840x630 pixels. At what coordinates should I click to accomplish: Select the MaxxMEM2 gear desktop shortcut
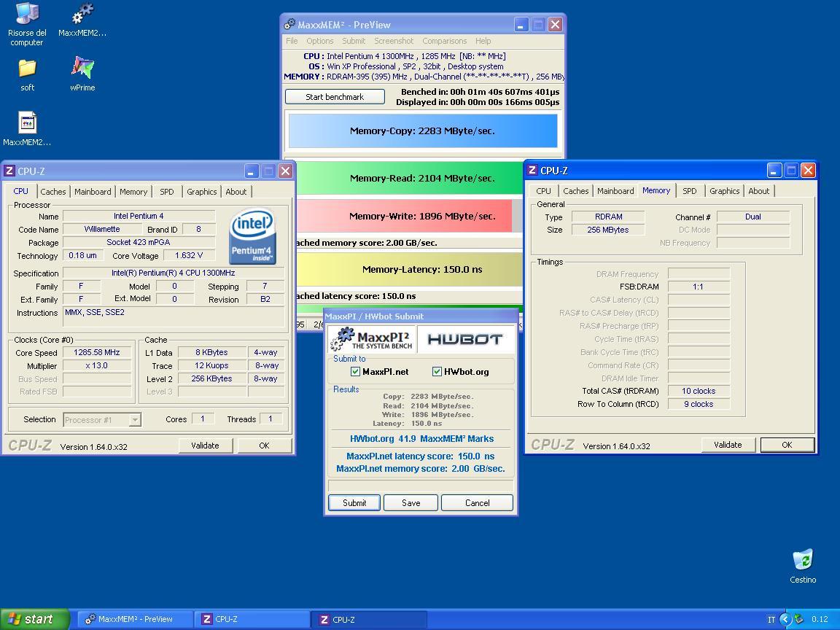point(82,20)
